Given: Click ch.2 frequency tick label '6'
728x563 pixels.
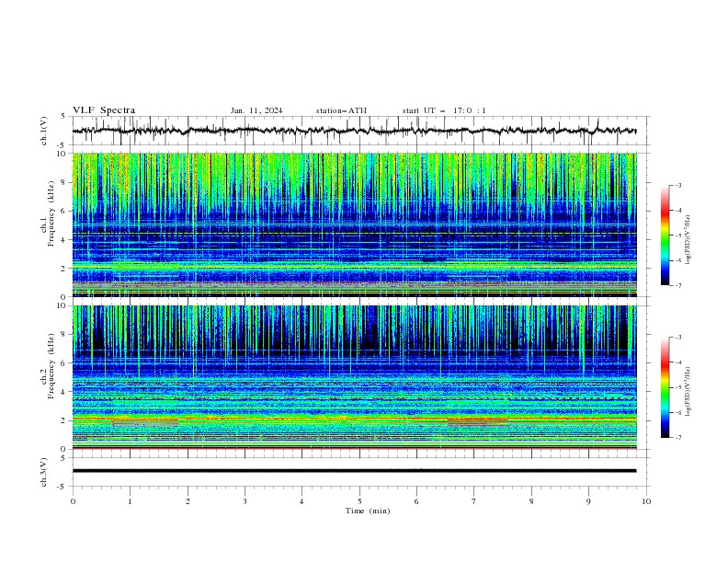Looking at the screenshot, I should (x=64, y=363).
